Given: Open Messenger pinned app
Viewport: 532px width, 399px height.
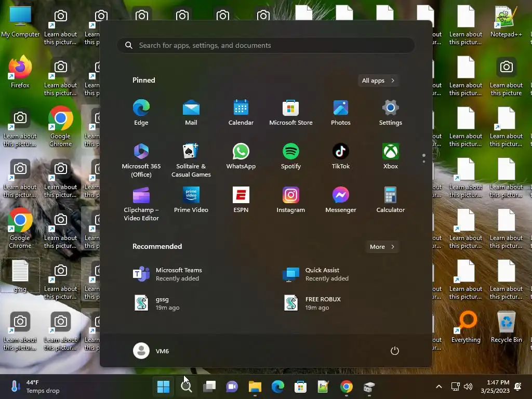Looking at the screenshot, I should [341, 200].
